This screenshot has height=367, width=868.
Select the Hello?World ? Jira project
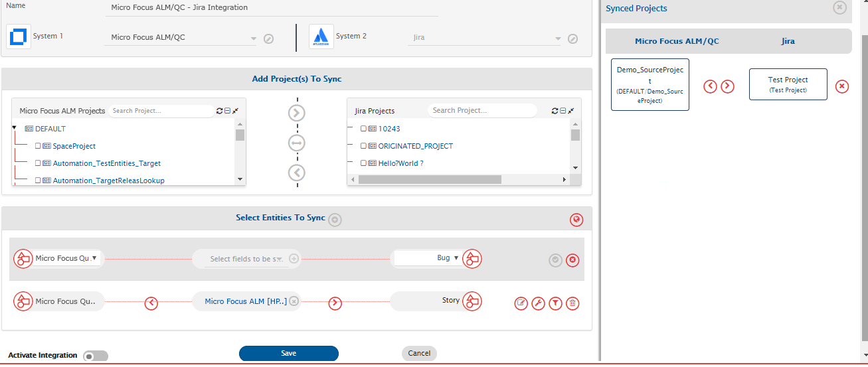point(400,163)
